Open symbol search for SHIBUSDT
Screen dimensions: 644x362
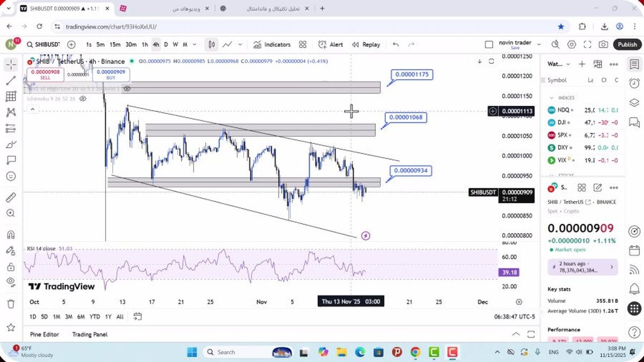click(43, 45)
